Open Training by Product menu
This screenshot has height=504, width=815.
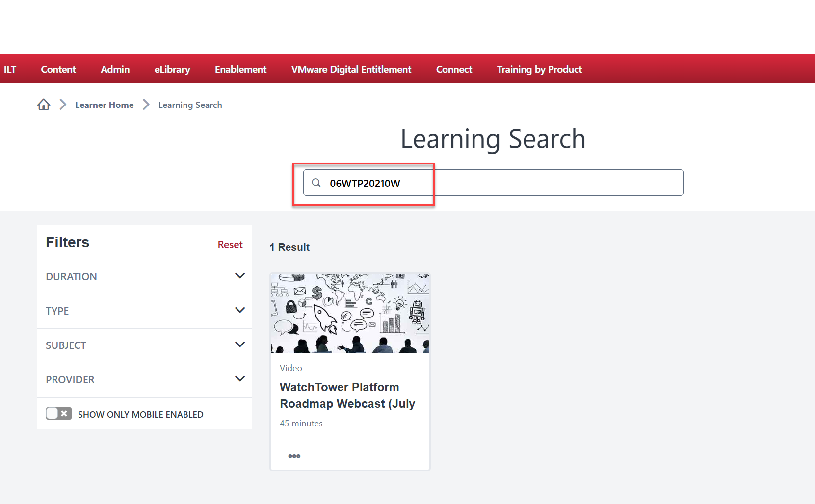[x=539, y=69]
